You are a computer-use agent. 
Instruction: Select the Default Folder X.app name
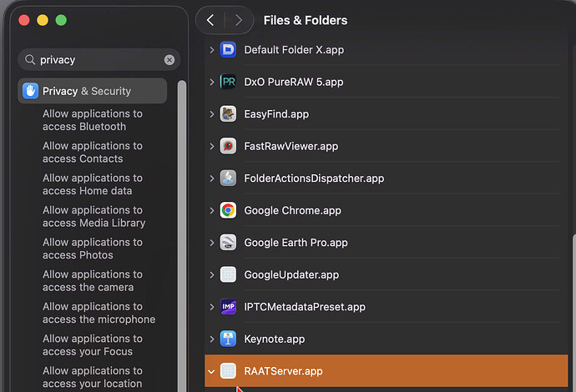[x=294, y=49]
